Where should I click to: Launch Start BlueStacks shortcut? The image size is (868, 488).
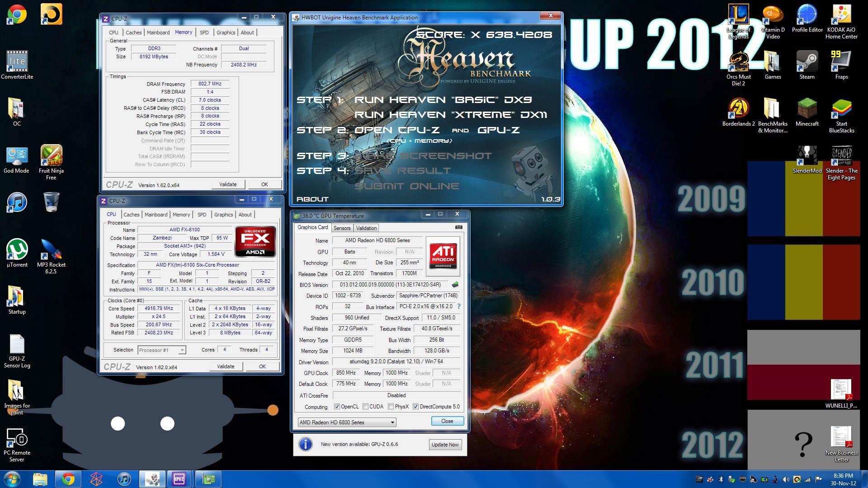(841, 116)
